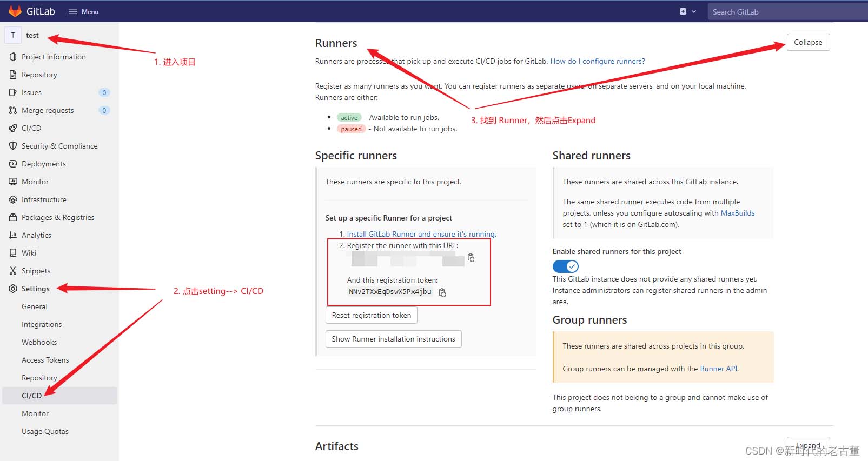The height and width of the screenshot is (461, 868).
Task: Open the MaxBuilds link
Action: pos(738,213)
